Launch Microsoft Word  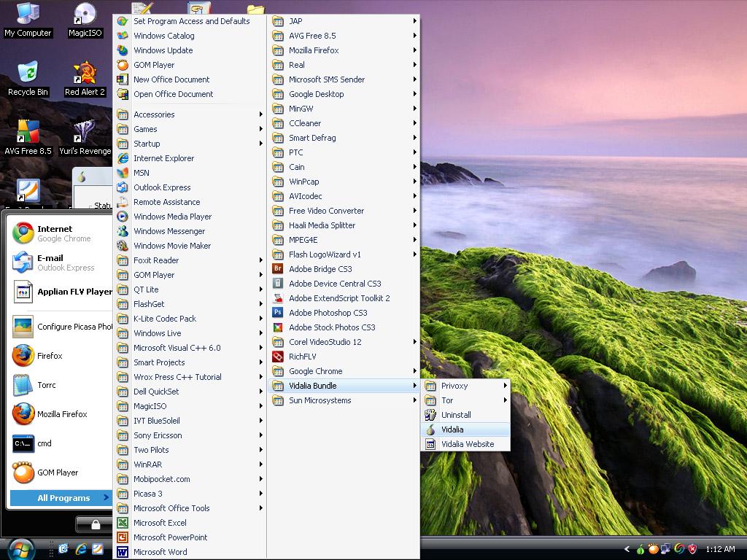pyautogui.click(x=190, y=552)
